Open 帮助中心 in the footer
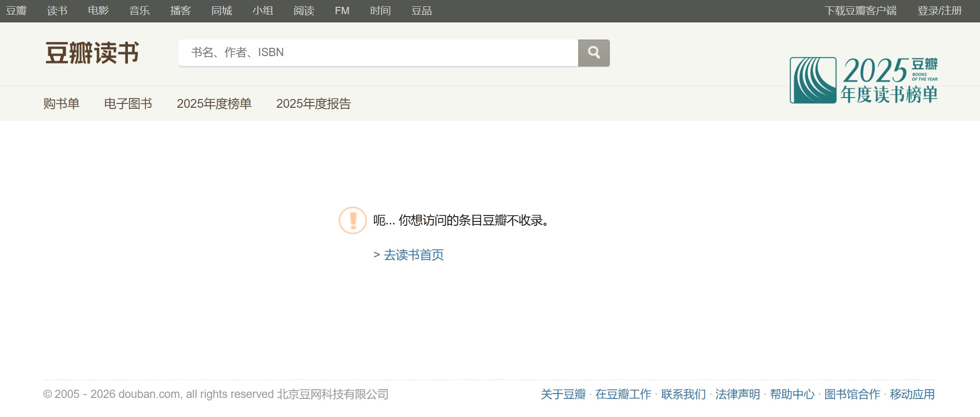This screenshot has height=417, width=980. [792, 394]
